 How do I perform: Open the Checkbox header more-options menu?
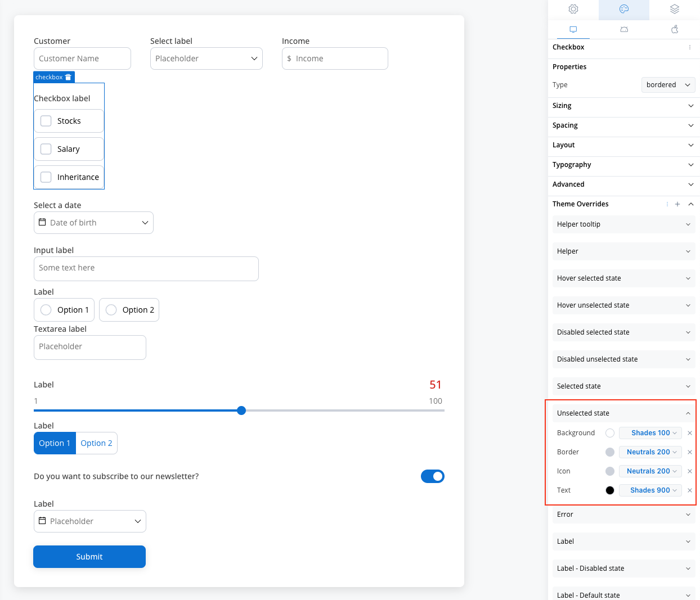pos(690,47)
